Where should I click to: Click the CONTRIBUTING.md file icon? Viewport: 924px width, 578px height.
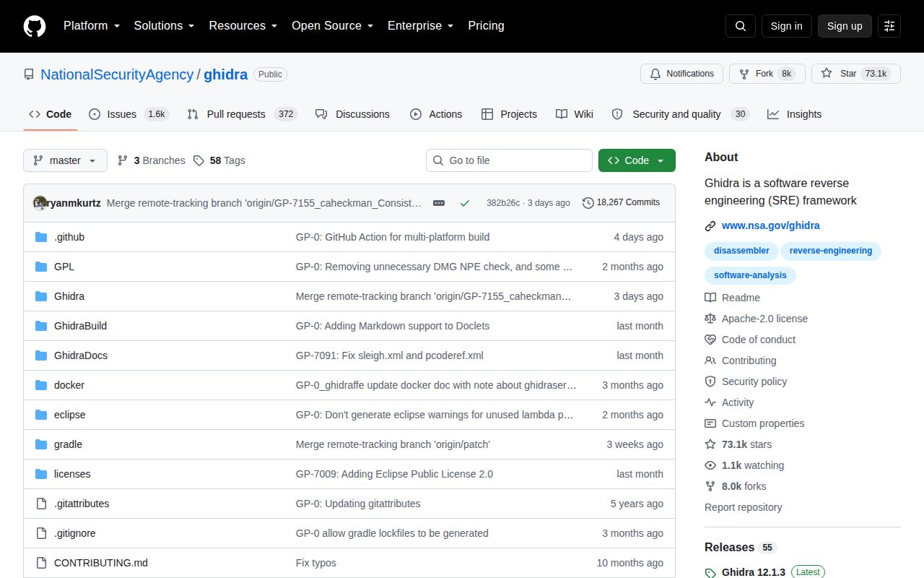(41, 563)
